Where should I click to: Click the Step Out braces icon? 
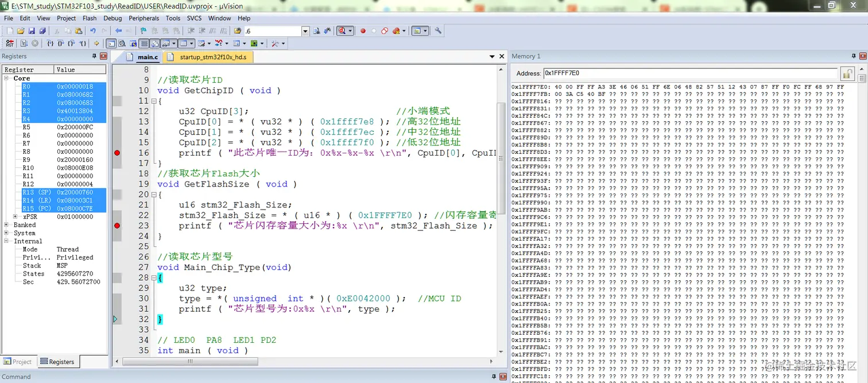tap(71, 44)
